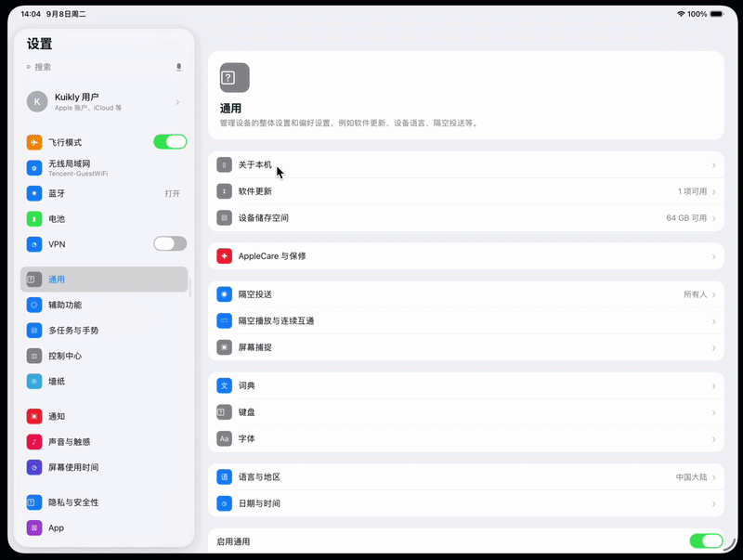The image size is (743, 560).
Task: Click the VPN icon in sidebar
Action: (x=34, y=244)
